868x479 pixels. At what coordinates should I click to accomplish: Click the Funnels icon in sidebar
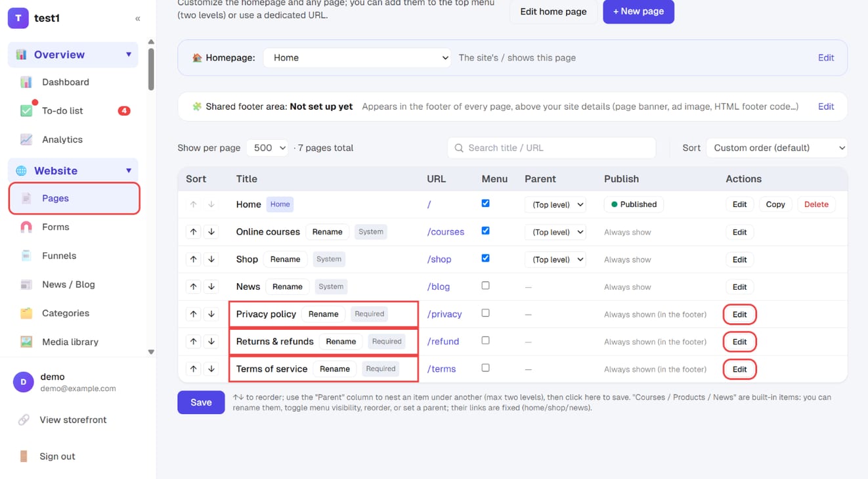coord(26,256)
